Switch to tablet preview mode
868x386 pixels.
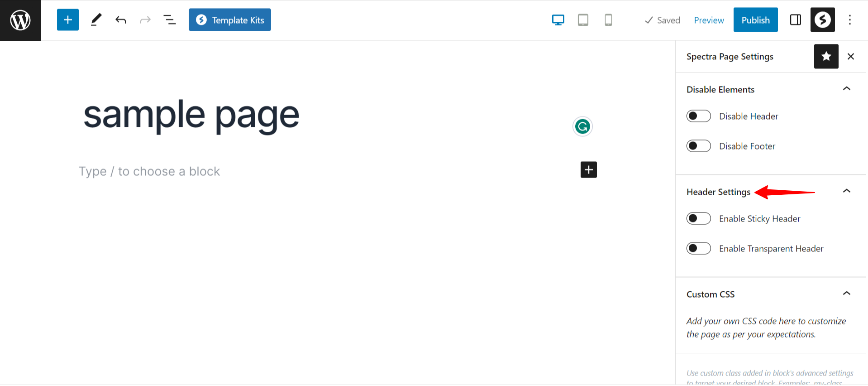tap(583, 20)
